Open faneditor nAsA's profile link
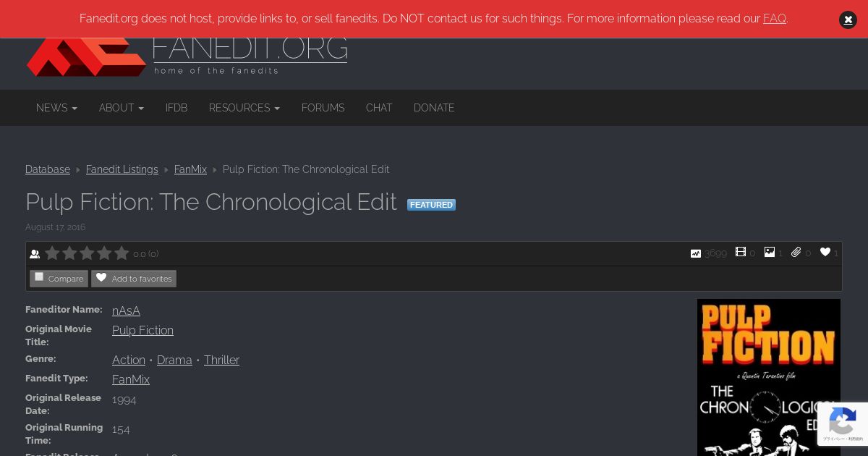The width and height of the screenshot is (868, 456). click(x=126, y=311)
